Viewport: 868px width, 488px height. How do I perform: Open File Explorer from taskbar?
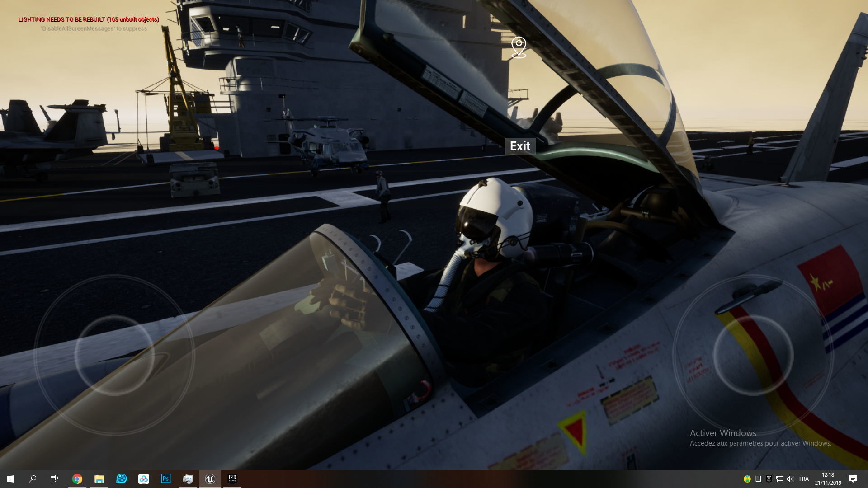[99, 479]
